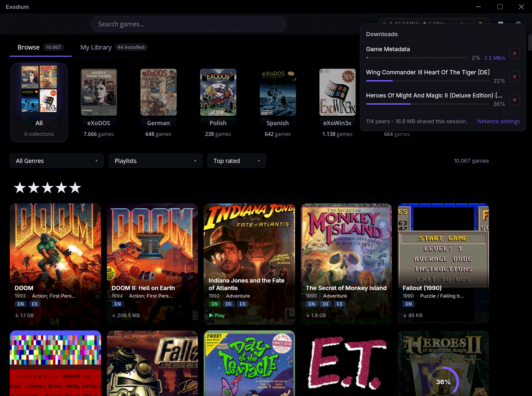Screen dimensions: 532x396
Task: Click the vertical scrollbar thumb
Action: click(x=530, y=42)
